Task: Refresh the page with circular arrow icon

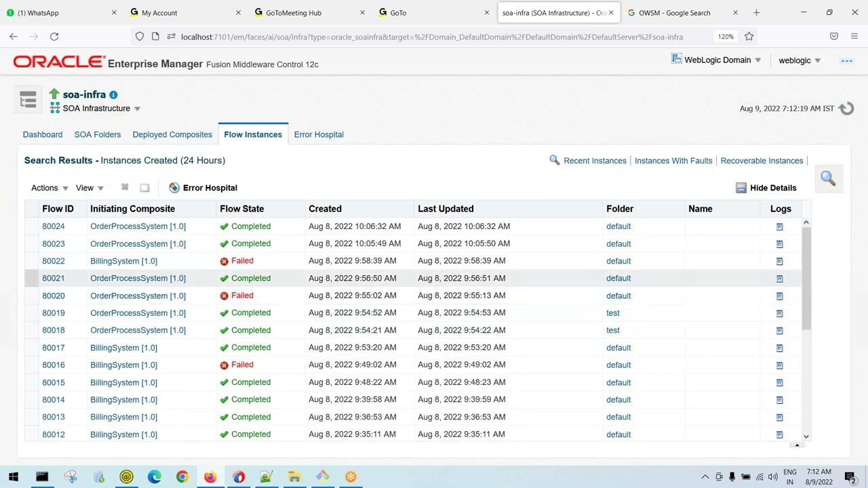Action: click(846, 108)
